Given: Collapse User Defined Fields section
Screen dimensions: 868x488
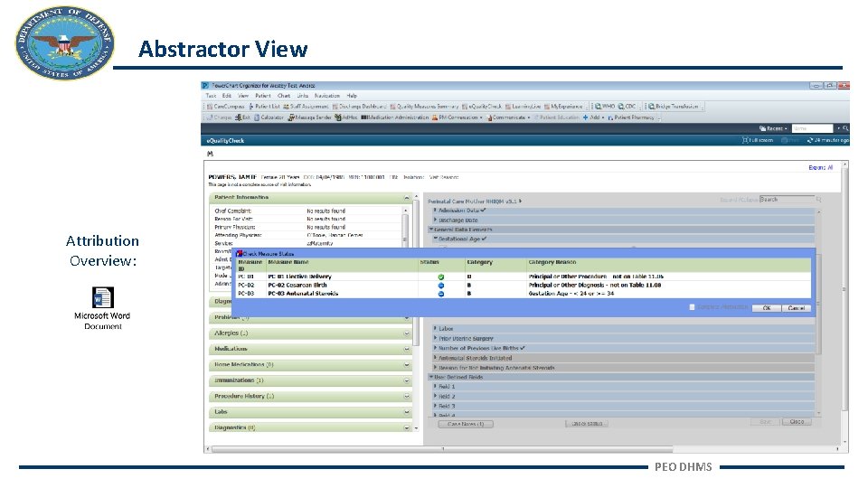Looking at the screenshot, I should (x=431, y=377).
